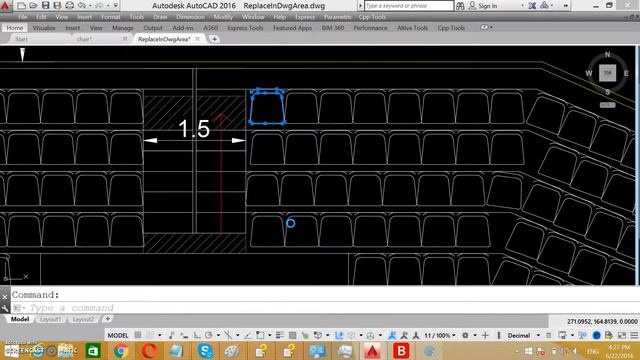Viewport: 640px width, 360px height.
Task: Open the Modify menu
Action: [223, 17]
